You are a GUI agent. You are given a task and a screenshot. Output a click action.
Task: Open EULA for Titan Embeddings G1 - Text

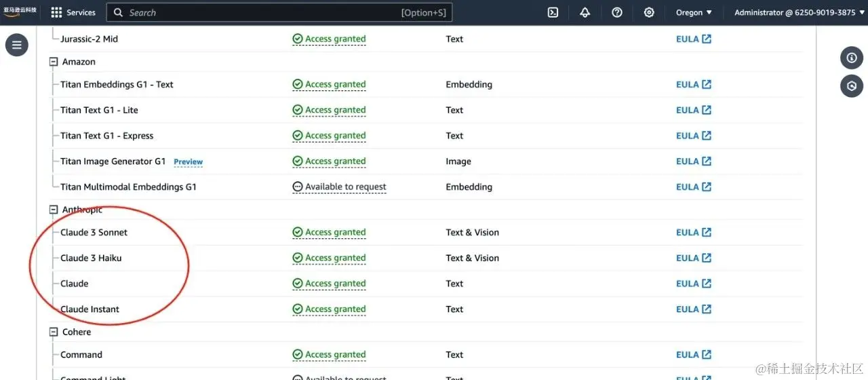pyautogui.click(x=694, y=84)
